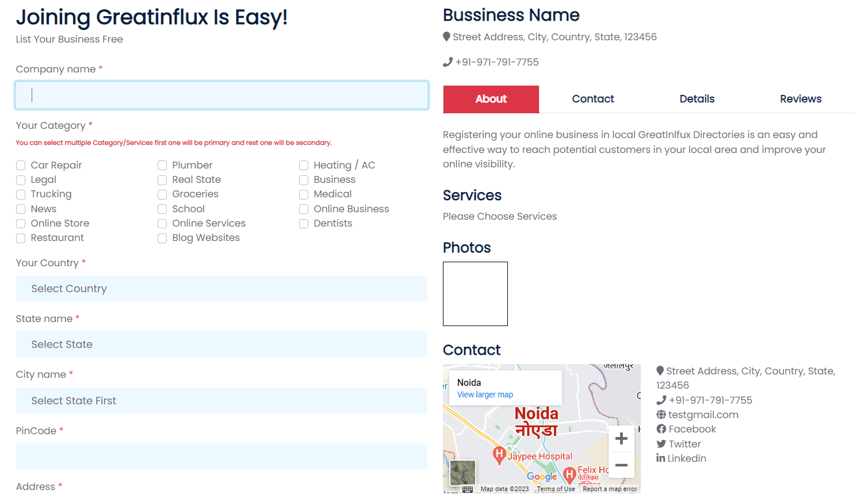Click the Jaypee Hospital map marker
868x498 pixels.
coord(499,455)
